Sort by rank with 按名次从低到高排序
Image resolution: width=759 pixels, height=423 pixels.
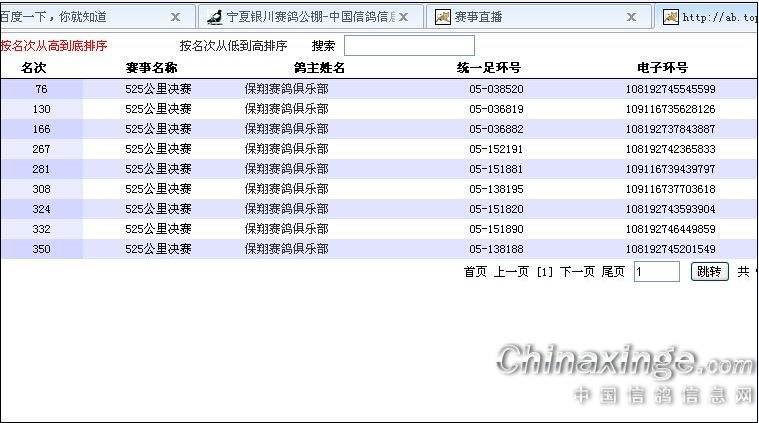pos(233,46)
